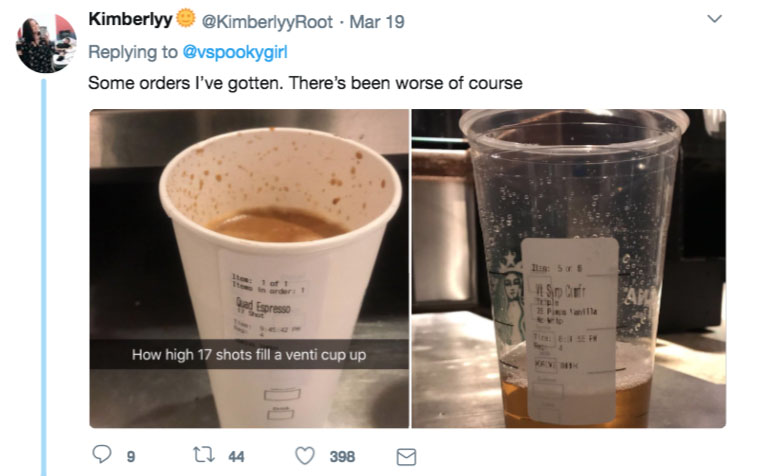
Task: Open the clear plastic cup photo
Action: 568,200
